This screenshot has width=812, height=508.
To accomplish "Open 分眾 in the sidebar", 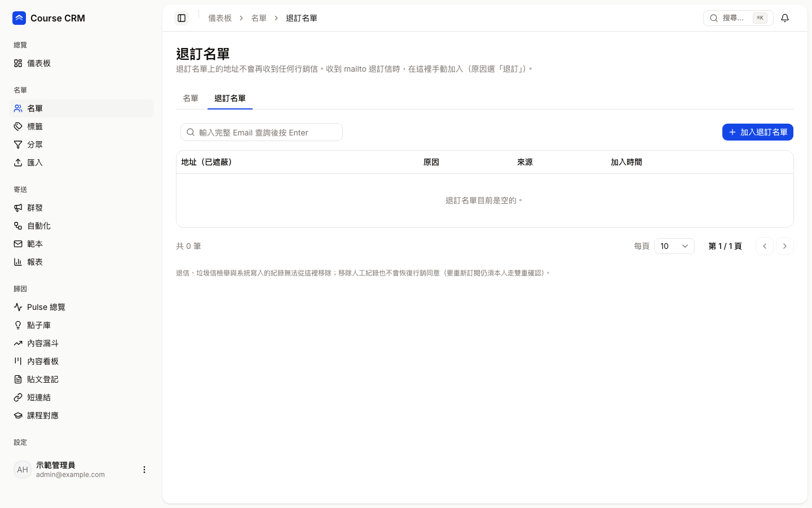I will tap(81, 144).
